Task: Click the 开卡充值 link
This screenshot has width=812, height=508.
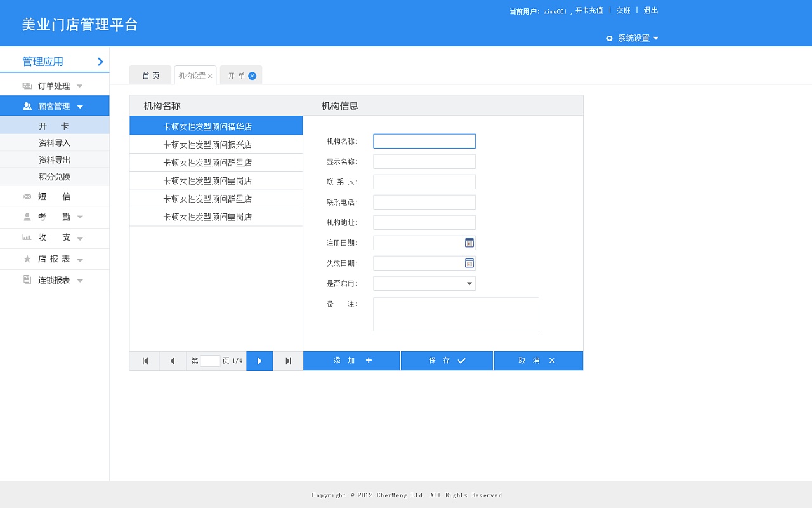Action: (589, 11)
